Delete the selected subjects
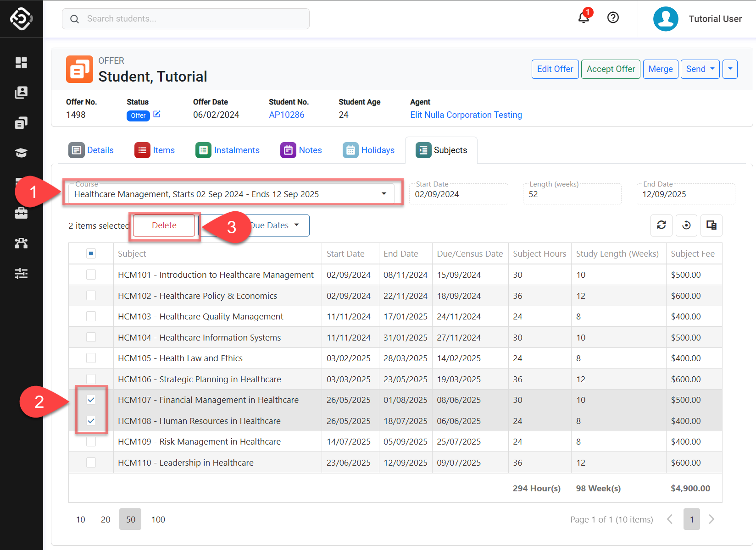The height and width of the screenshot is (550, 756). (164, 225)
